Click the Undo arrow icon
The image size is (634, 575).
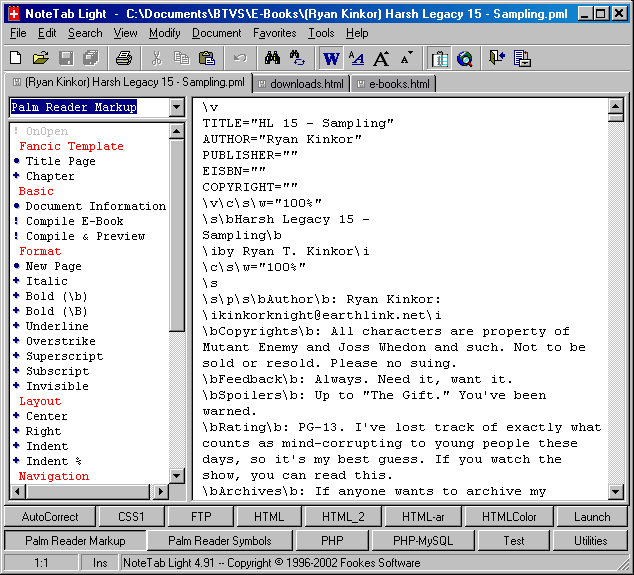click(240, 58)
